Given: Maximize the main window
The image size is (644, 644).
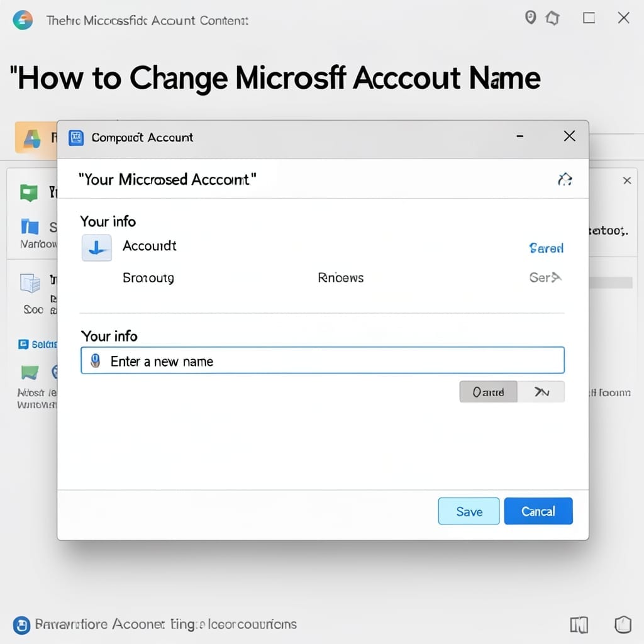Looking at the screenshot, I should pos(589,18).
